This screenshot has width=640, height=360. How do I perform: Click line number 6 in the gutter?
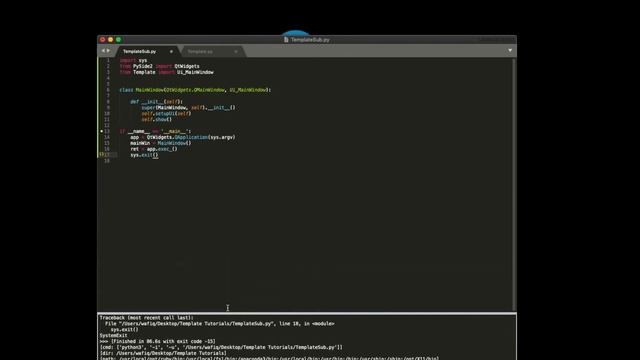click(x=108, y=90)
